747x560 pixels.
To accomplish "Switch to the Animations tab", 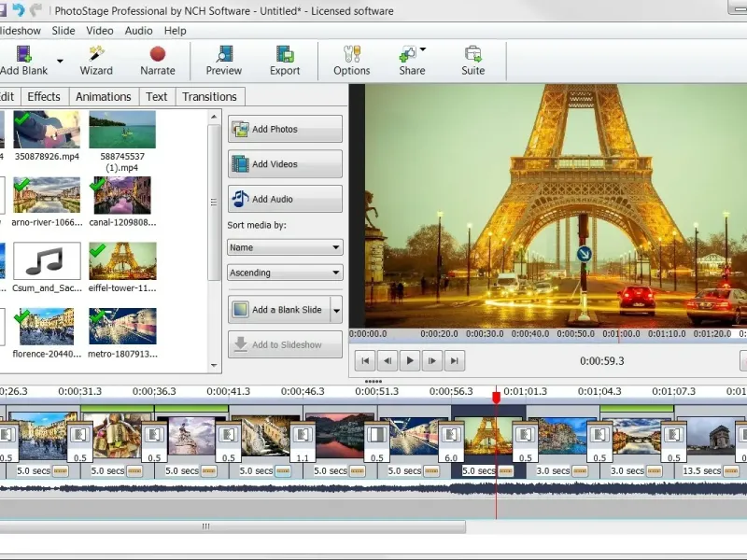I will coord(103,96).
